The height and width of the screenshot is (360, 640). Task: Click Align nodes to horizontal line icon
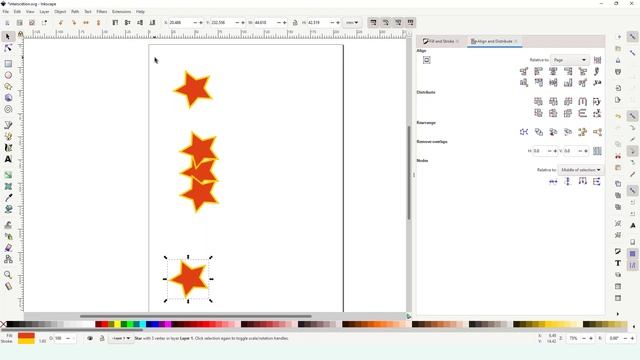pyautogui.click(x=553, y=182)
